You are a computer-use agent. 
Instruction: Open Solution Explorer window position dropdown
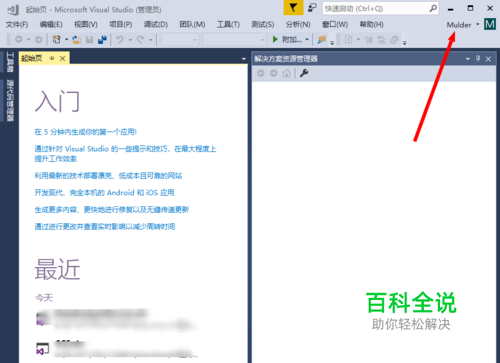click(468, 59)
